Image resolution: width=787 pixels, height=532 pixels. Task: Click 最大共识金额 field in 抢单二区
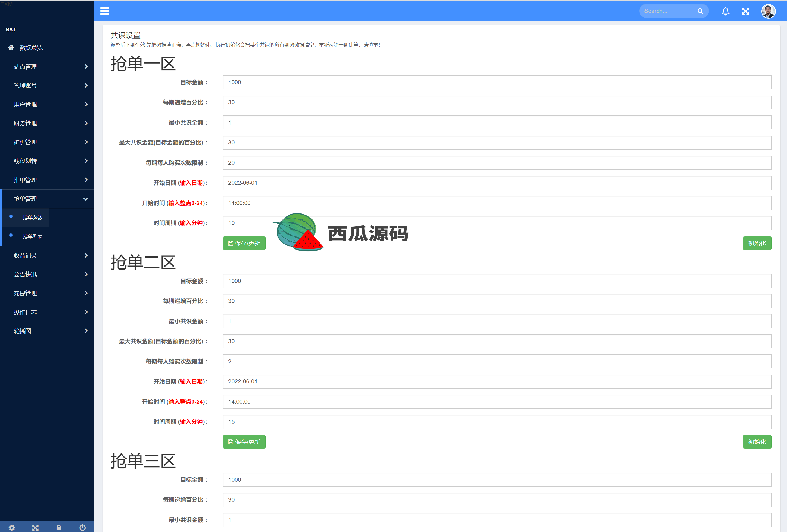pyautogui.click(x=497, y=341)
